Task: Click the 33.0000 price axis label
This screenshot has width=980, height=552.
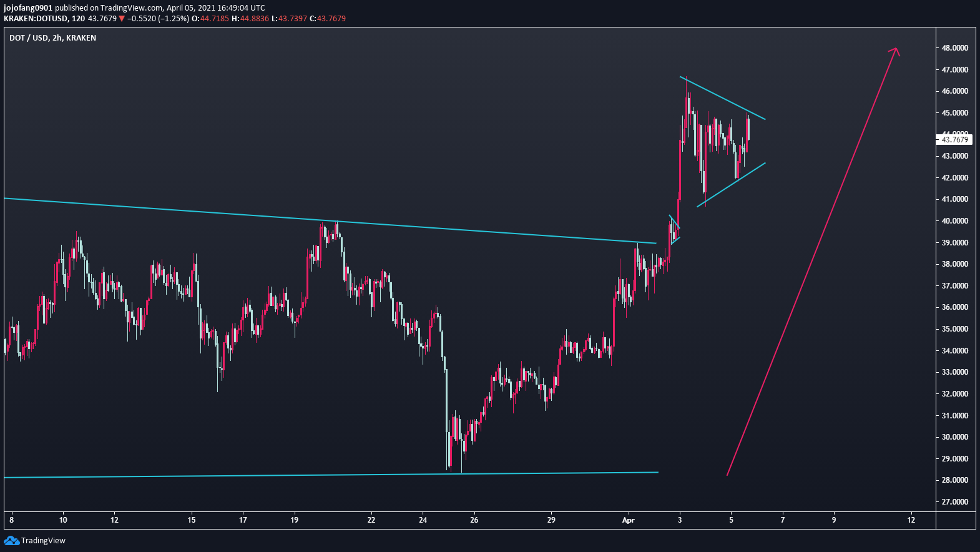Action: (955, 372)
